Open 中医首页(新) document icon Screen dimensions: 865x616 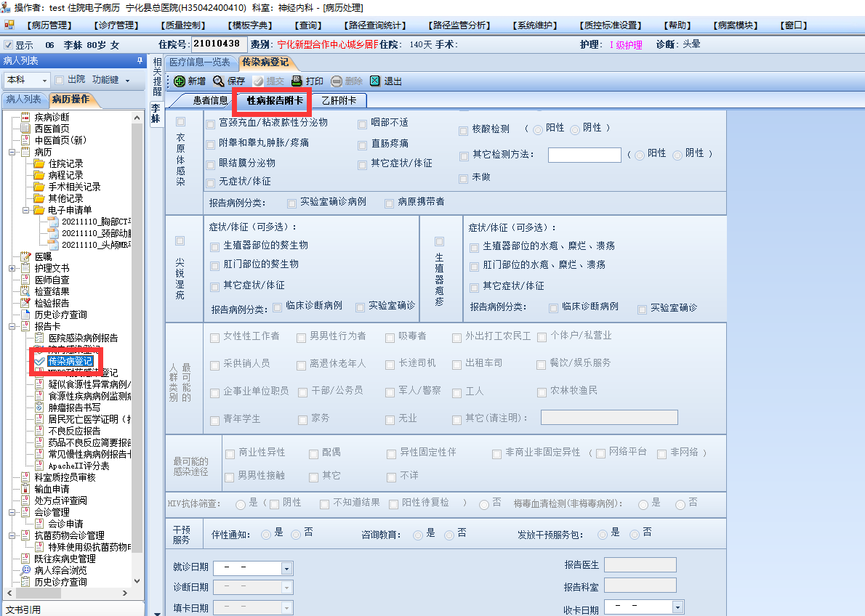(25, 140)
